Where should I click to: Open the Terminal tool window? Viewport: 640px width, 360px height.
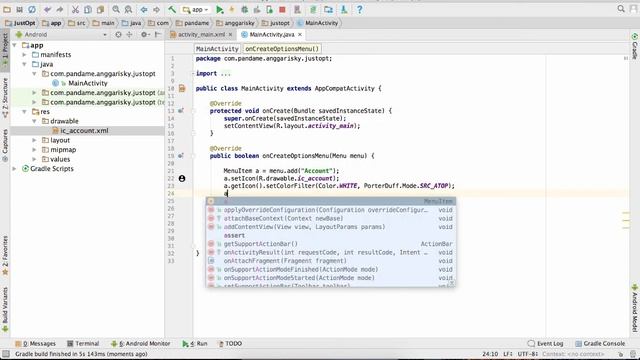[x=83, y=344]
